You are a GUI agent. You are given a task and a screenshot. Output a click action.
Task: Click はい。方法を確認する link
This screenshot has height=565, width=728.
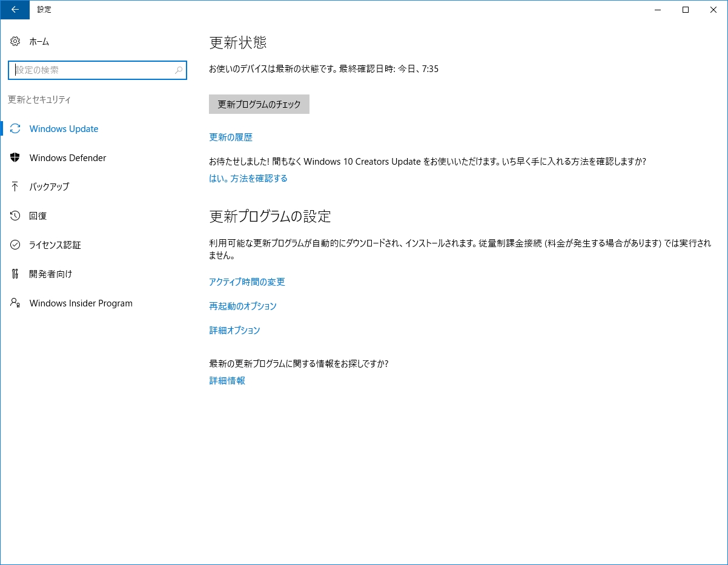[248, 178]
